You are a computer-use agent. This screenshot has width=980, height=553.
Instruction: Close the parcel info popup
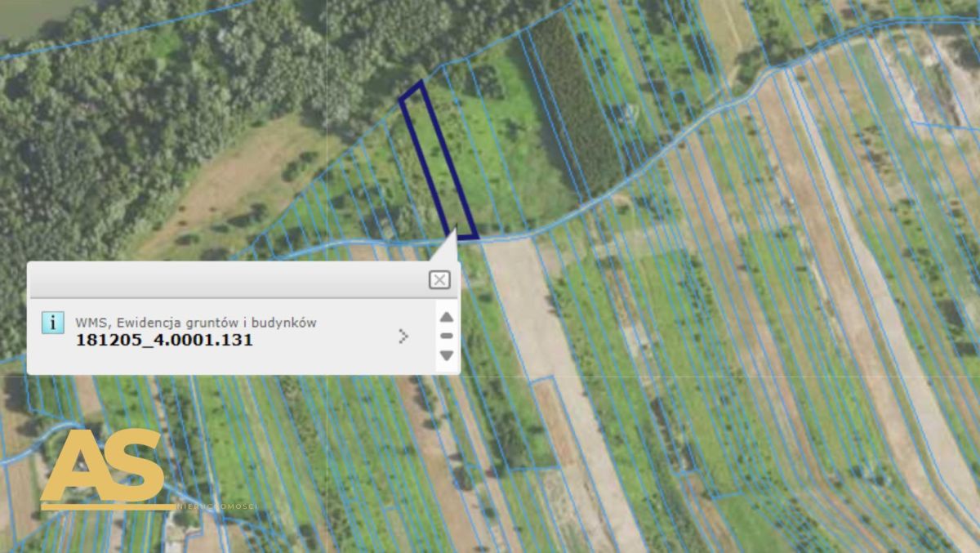439,280
